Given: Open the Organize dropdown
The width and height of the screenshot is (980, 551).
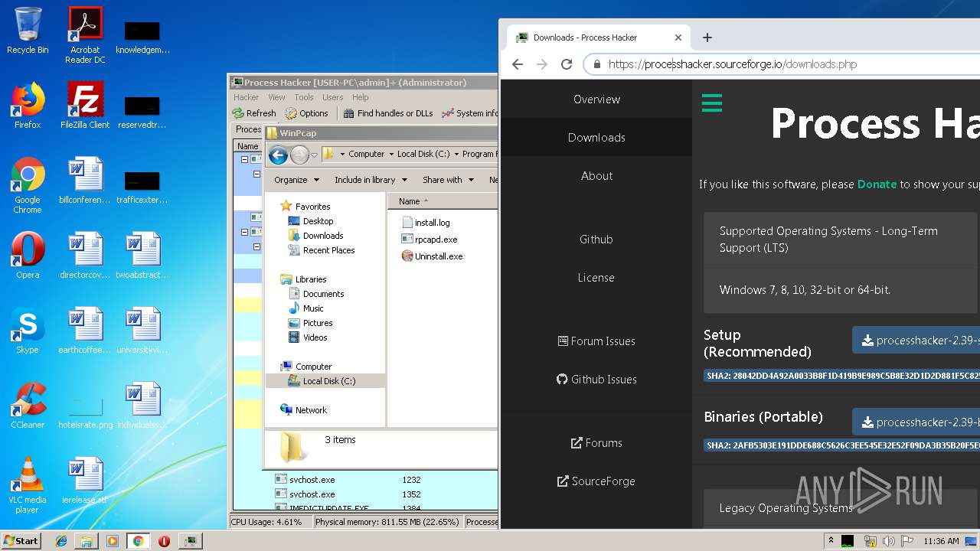Looking at the screenshot, I should (x=296, y=180).
